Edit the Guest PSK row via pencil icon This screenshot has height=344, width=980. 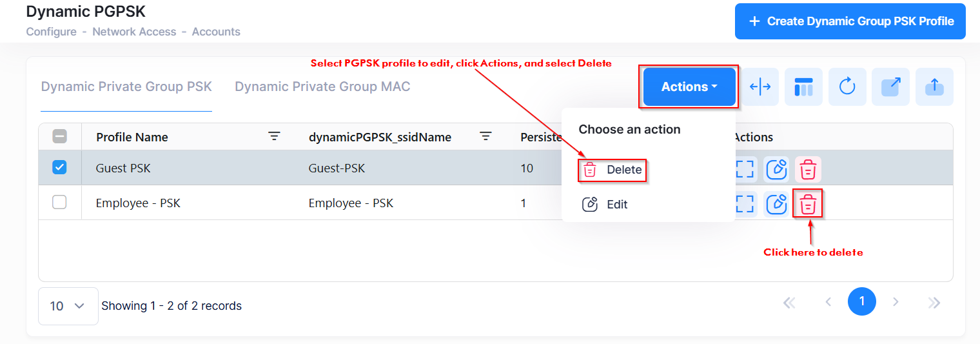776,169
